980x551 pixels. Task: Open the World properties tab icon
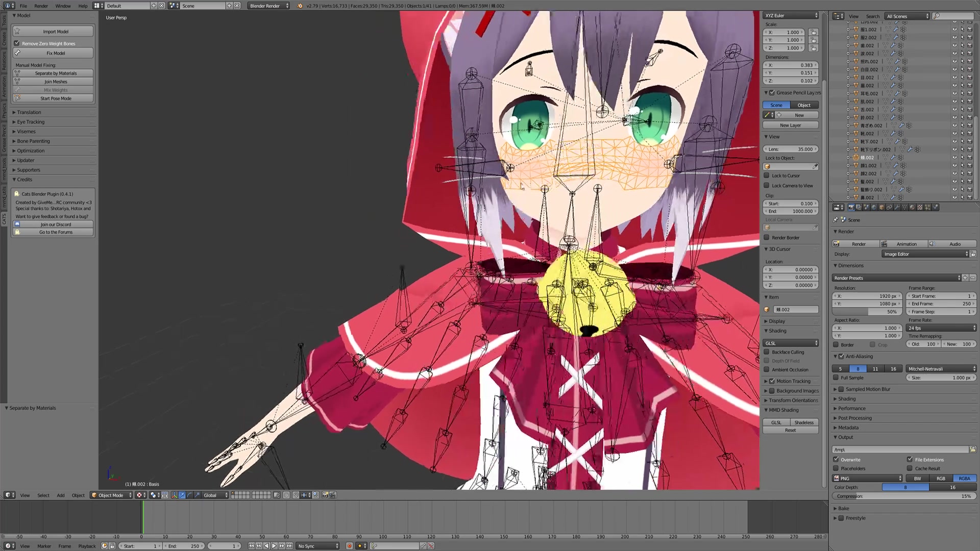coord(874,207)
